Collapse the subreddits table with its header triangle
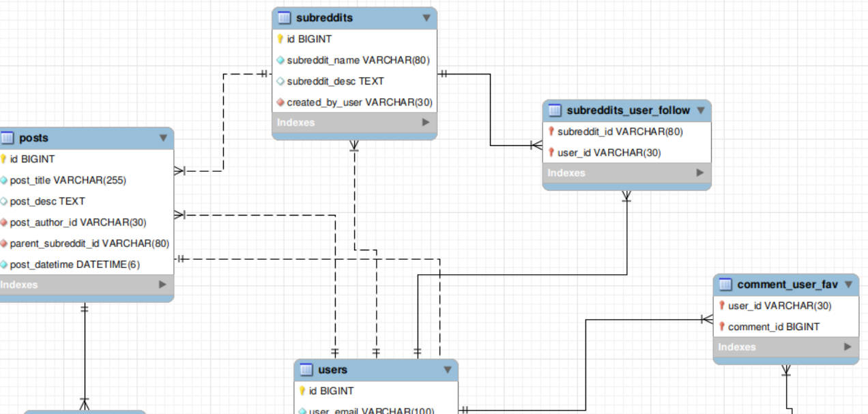 click(426, 18)
